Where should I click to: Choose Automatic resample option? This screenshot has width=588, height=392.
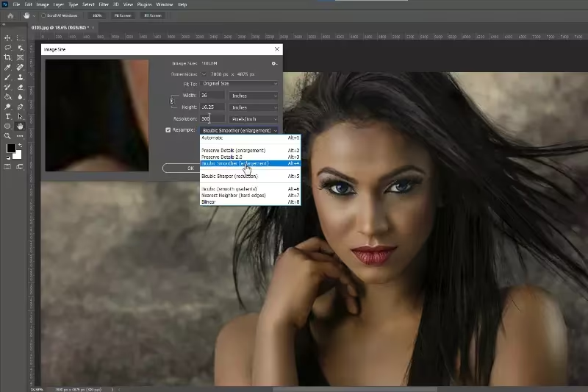point(250,138)
